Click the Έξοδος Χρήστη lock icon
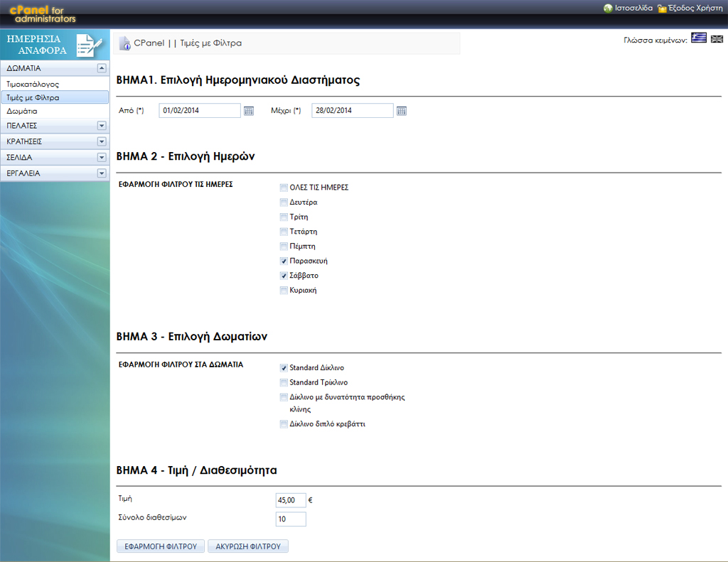Image resolution: width=728 pixels, height=562 pixels. (x=662, y=8)
